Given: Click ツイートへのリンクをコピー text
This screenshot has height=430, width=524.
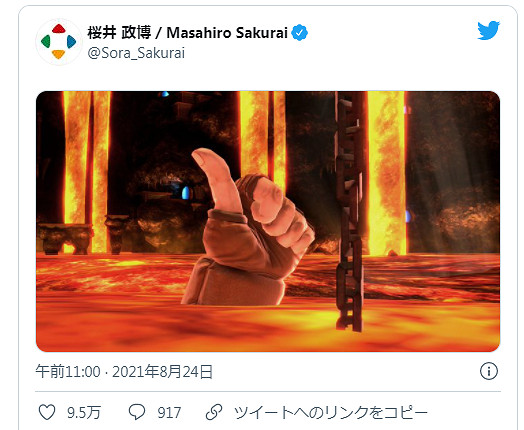Looking at the screenshot, I should coord(331,413).
